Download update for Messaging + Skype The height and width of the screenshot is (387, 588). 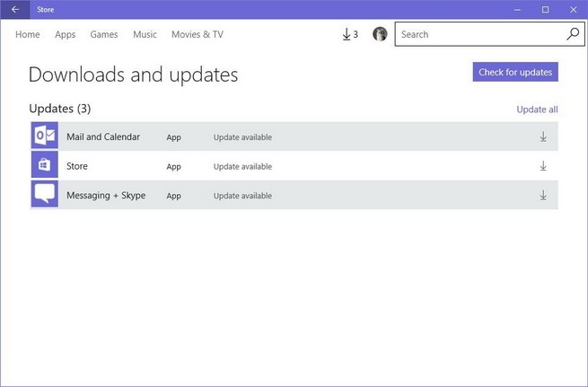point(543,196)
